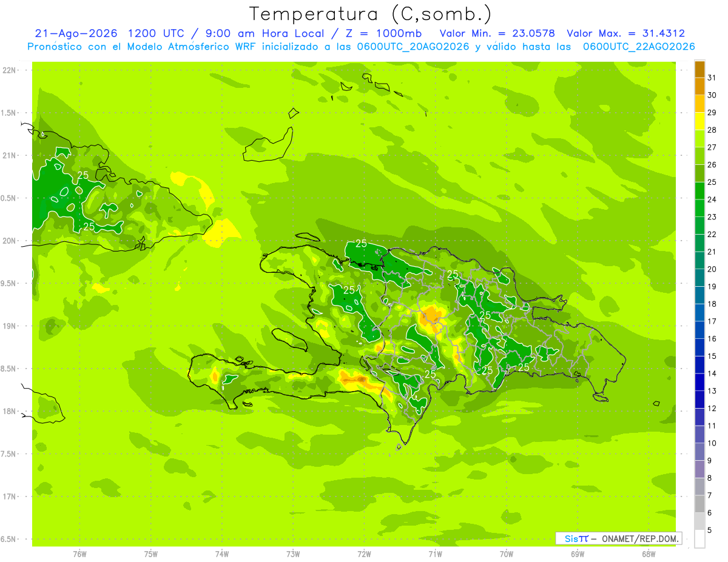Viewport: 728px width, 562px height.
Task: Click the "20N" latitude axis label
Action: click(8, 241)
